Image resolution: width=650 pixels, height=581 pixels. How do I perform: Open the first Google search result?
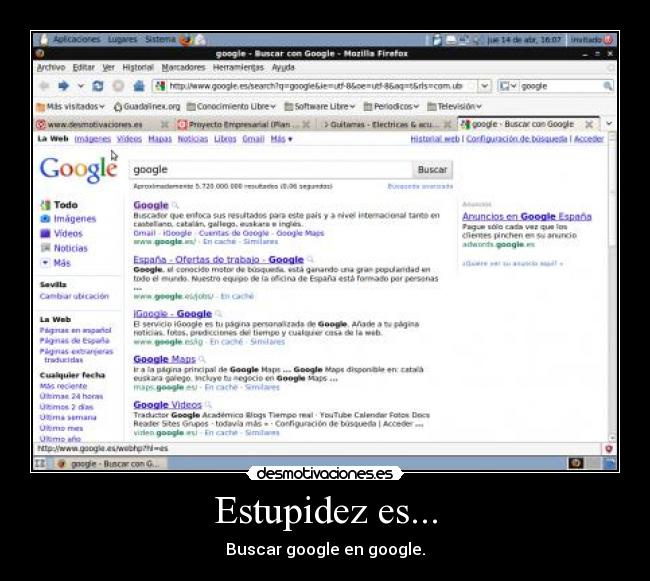tap(151, 205)
